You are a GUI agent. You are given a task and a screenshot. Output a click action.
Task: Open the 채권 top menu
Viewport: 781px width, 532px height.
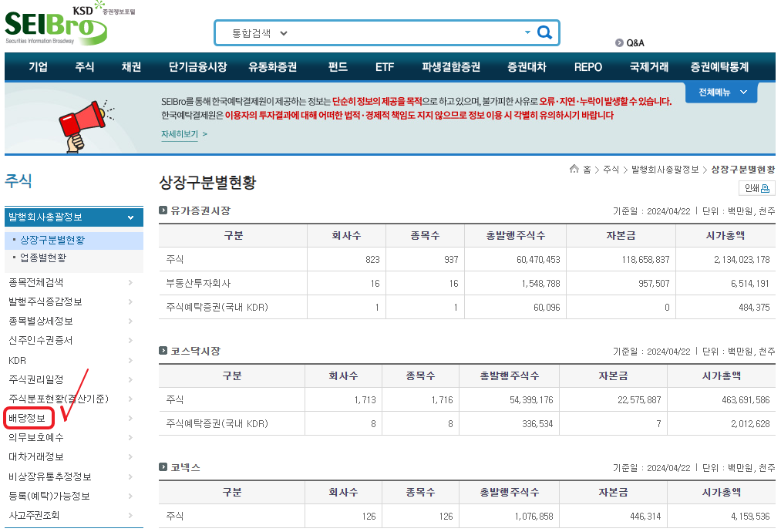click(131, 67)
